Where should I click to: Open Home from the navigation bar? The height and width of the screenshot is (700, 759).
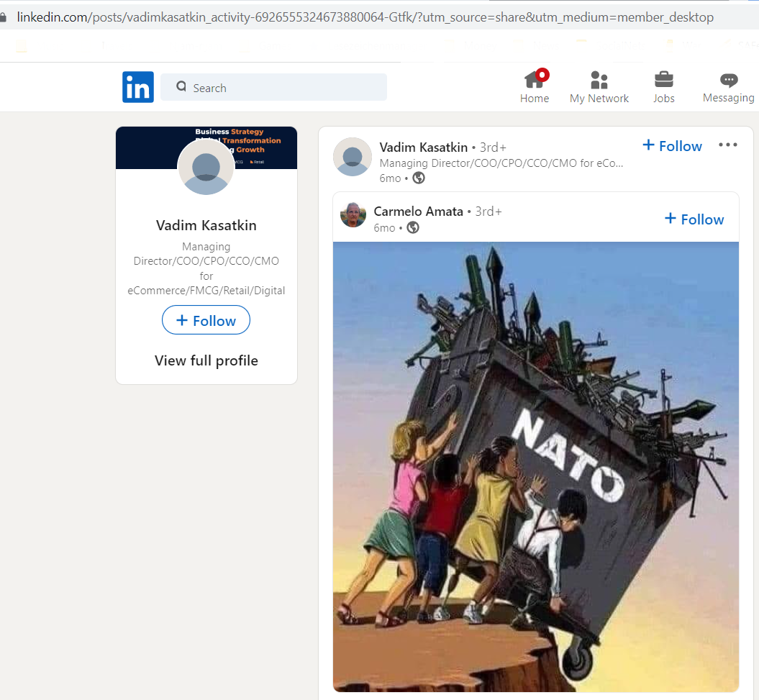tap(535, 86)
